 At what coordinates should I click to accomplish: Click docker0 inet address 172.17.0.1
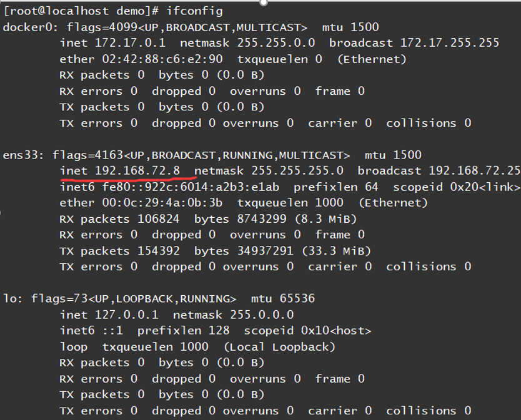point(131,43)
